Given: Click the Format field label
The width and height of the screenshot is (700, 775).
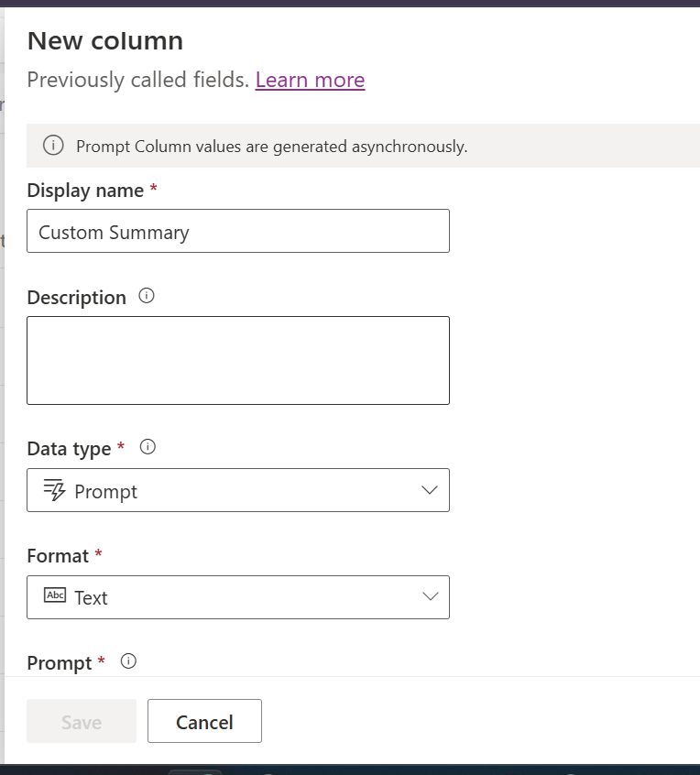Looking at the screenshot, I should (58, 556).
